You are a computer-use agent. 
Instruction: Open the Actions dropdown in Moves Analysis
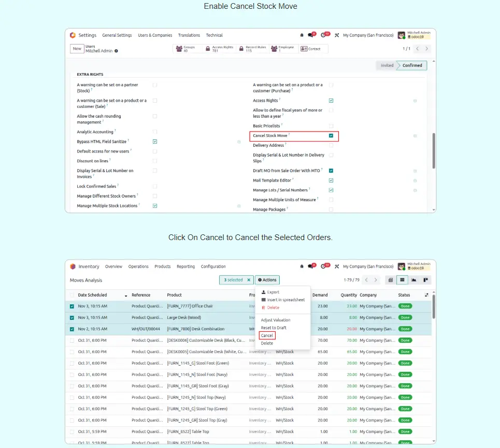coord(267,280)
